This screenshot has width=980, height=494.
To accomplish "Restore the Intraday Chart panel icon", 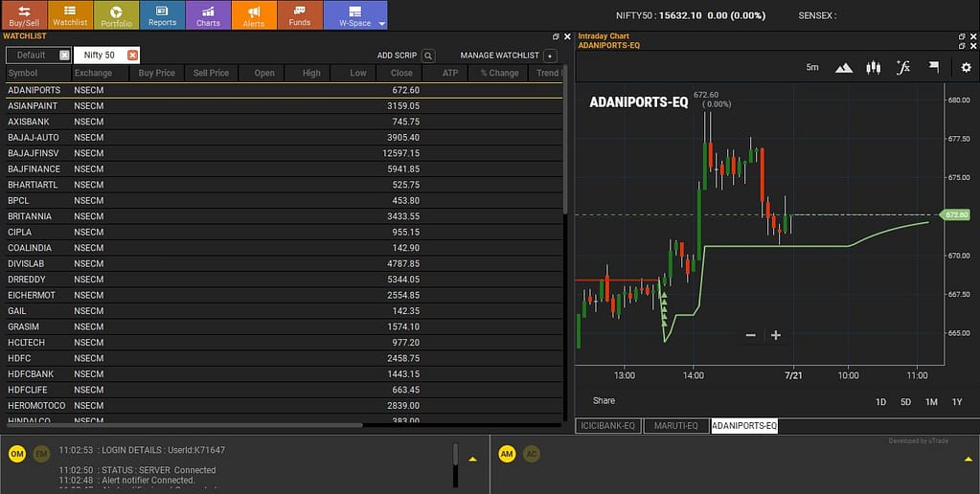I will coord(962,36).
